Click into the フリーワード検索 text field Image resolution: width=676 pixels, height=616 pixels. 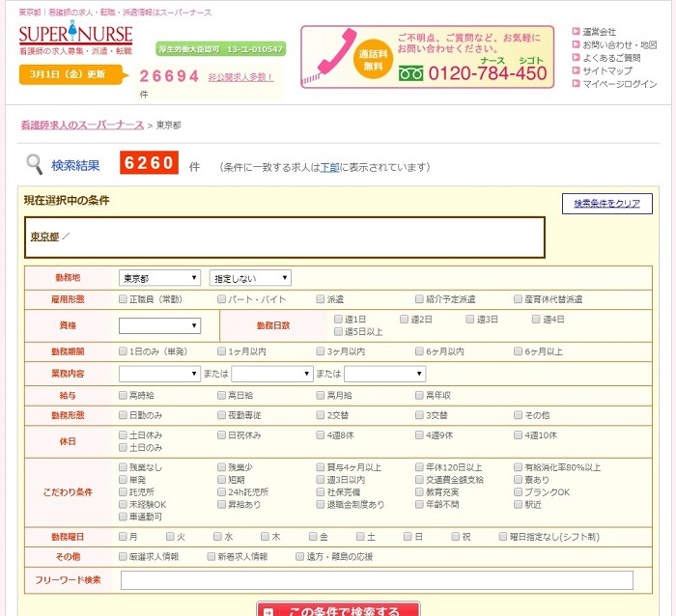(377, 580)
